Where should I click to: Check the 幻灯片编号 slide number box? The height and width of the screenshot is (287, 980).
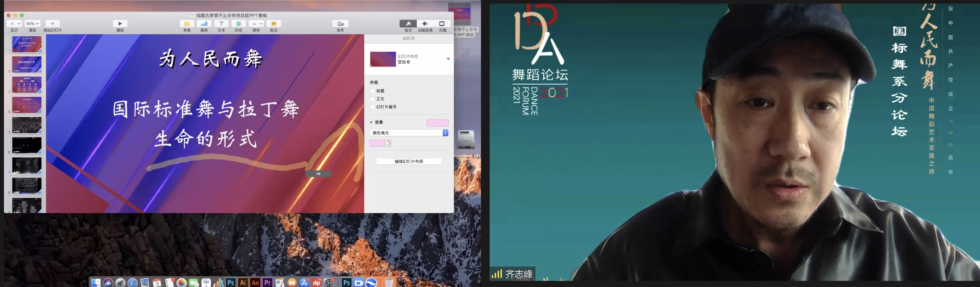pos(372,107)
